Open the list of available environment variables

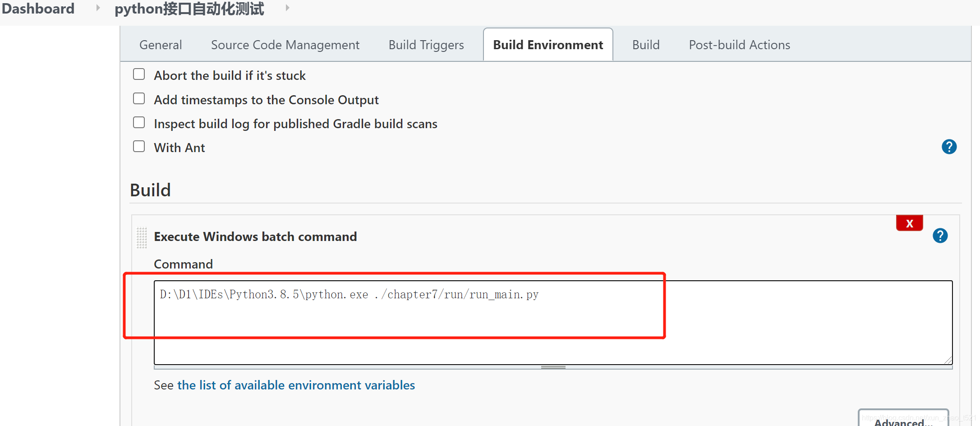296,385
